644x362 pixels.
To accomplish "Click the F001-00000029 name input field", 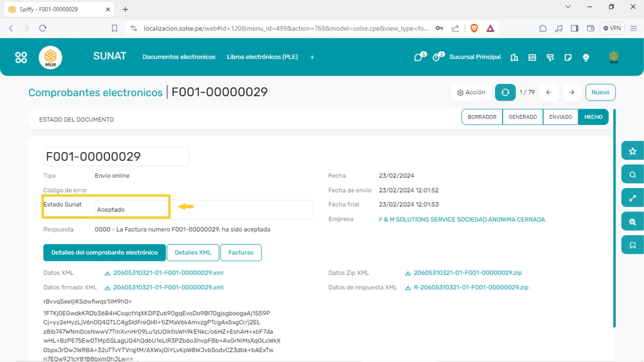I will point(116,156).
